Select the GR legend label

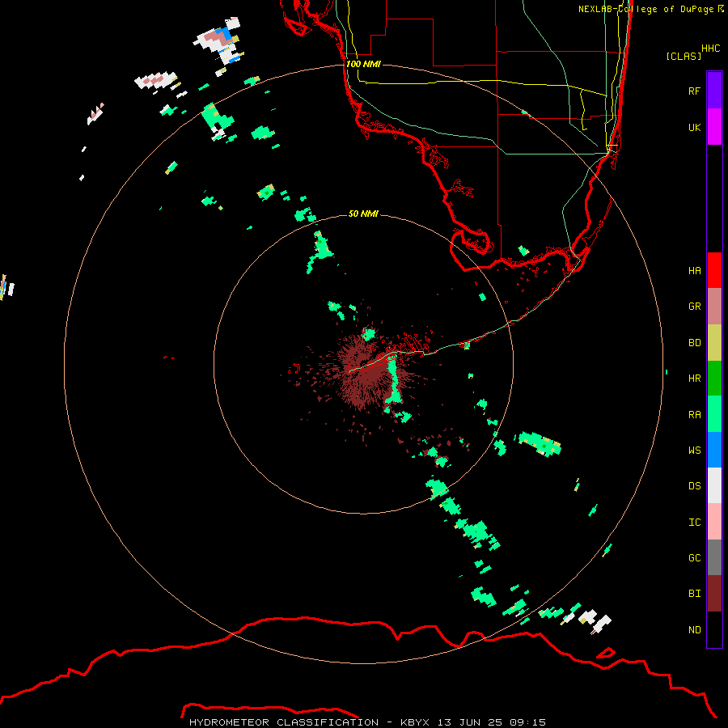694,306
